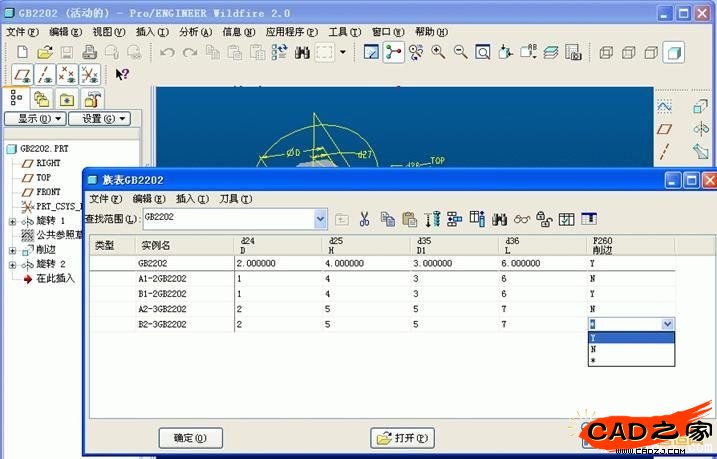Click the 打开 button
This screenshot has width=717, height=459.
(403, 438)
